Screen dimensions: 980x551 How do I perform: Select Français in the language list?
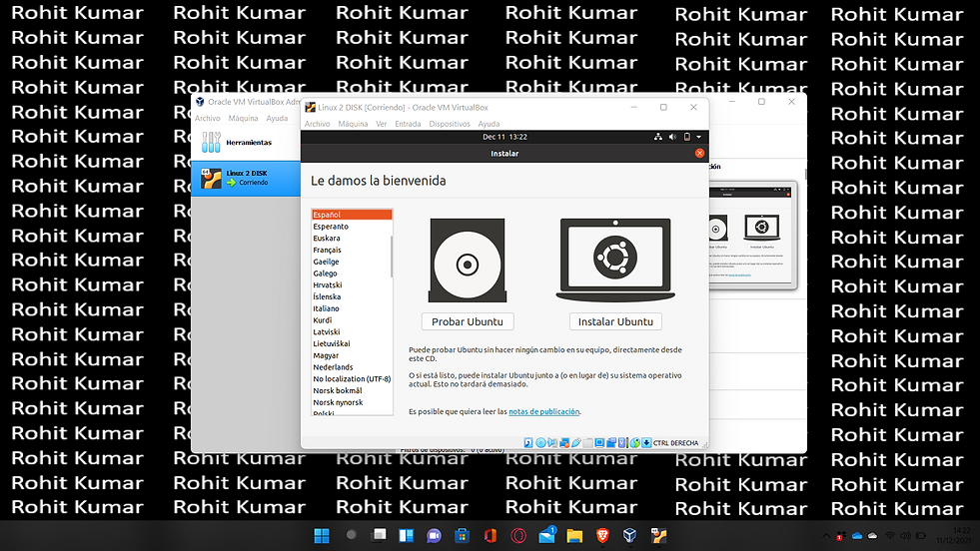point(352,250)
